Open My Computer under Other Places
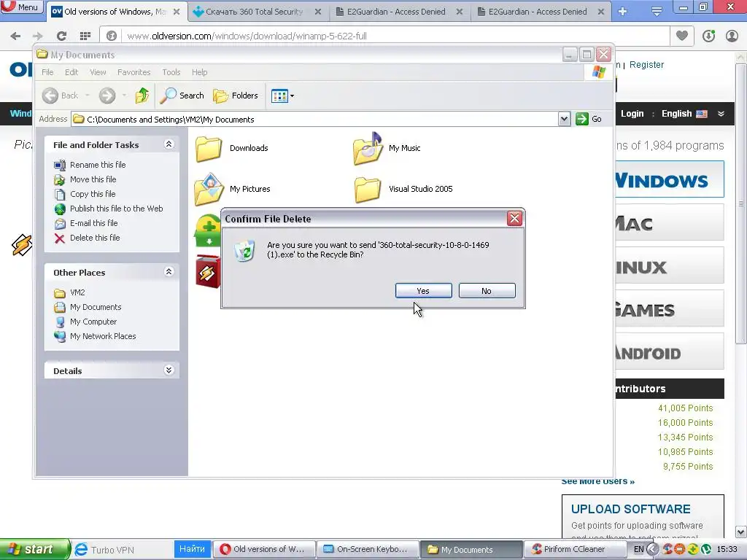 click(93, 322)
